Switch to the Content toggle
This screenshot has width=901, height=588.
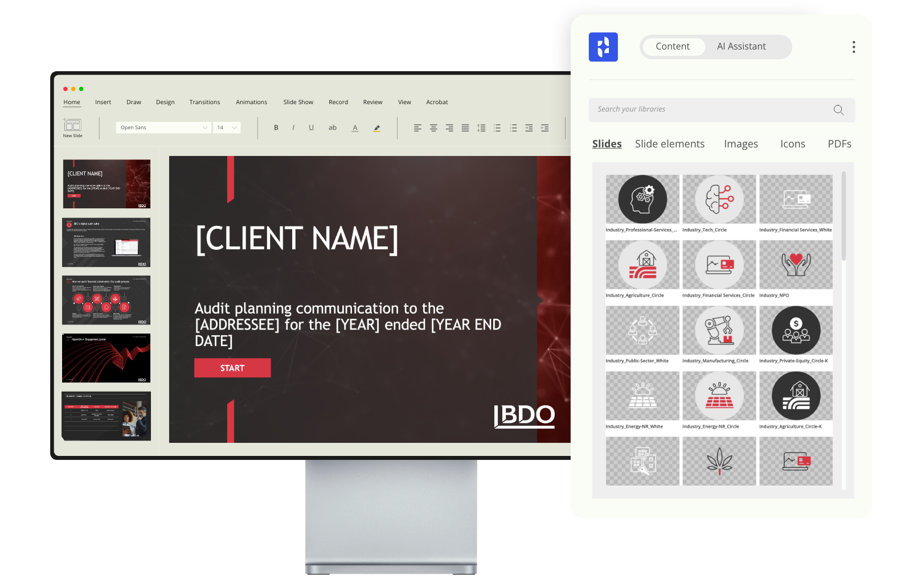[x=673, y=47]
